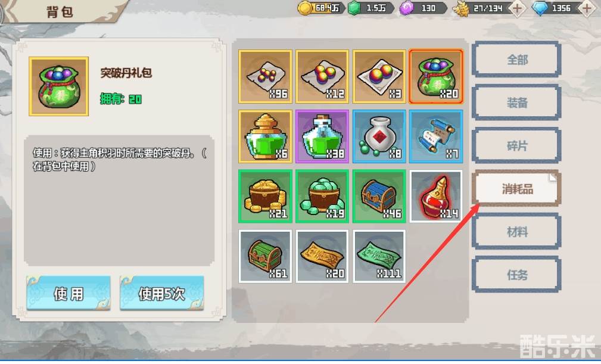Choose the jade gem basket x19
Viewport: 601px width, 364px height.
coord(322,196)
